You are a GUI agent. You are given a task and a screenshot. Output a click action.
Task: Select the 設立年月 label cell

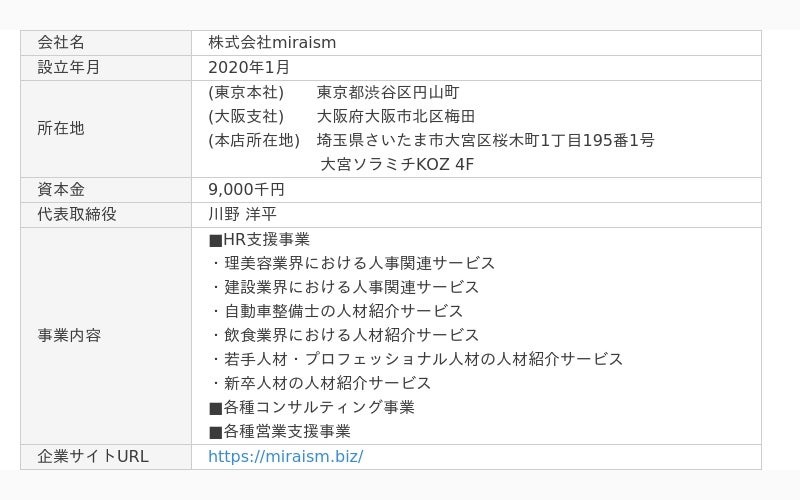coord(106,68)
